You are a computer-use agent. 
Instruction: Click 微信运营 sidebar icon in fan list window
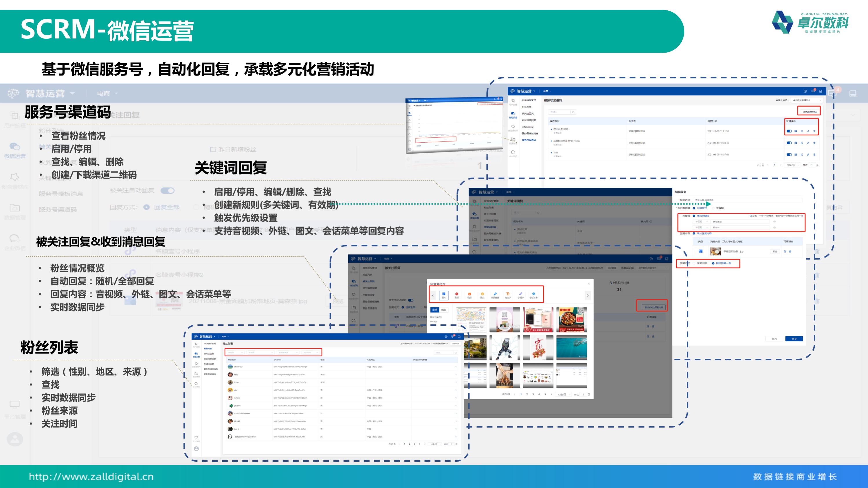pos(196,355)
